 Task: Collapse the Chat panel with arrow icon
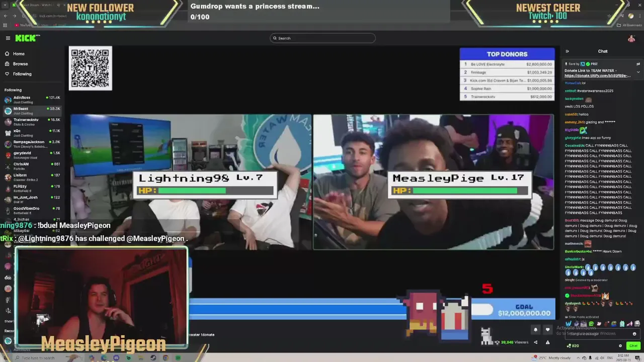(x=567, y=51)
